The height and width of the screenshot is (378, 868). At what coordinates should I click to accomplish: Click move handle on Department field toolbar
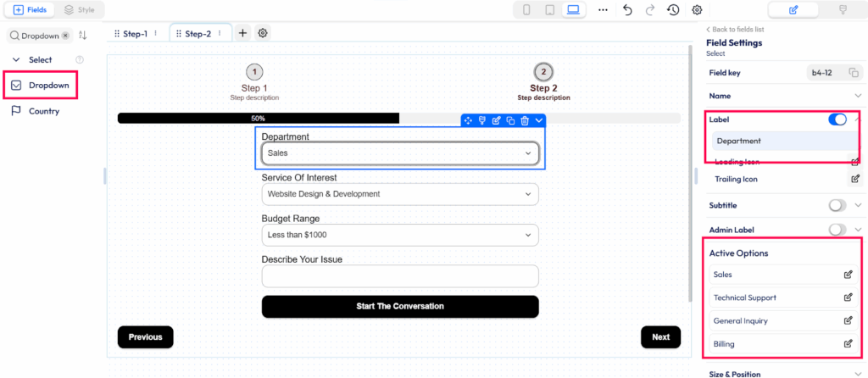pos(468,120)
